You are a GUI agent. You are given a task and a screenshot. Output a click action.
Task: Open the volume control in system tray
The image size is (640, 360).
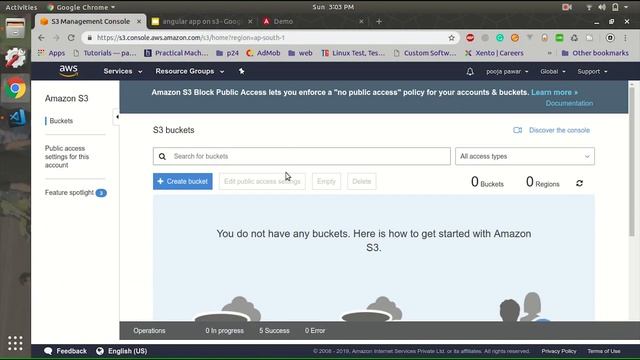[x=602, y=7]
